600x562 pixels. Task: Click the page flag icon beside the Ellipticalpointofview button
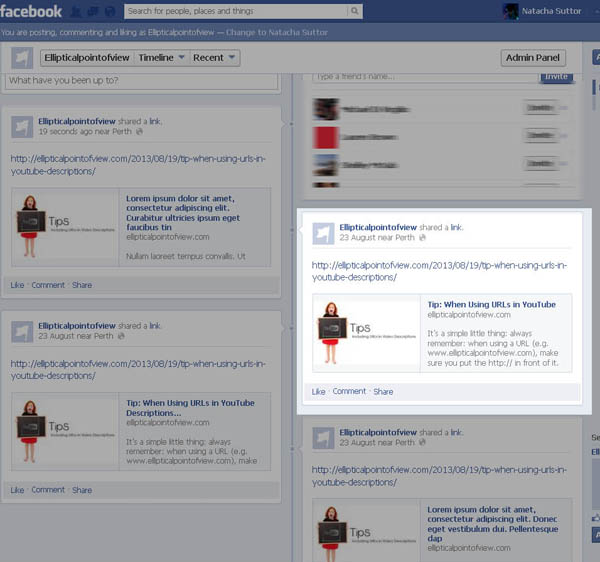[x=22, y=58]
